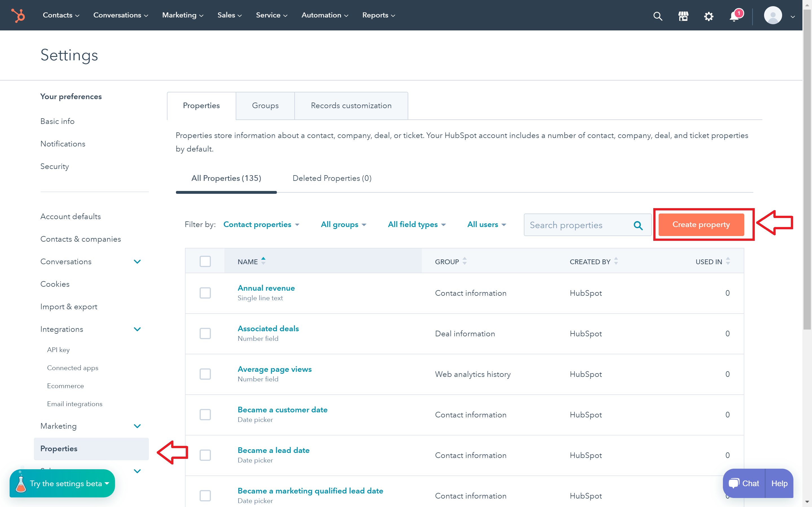Image resolution: width=812 pixels, height=507 pixels.
Task: Open the notifications bell
Action: (734, 16)
